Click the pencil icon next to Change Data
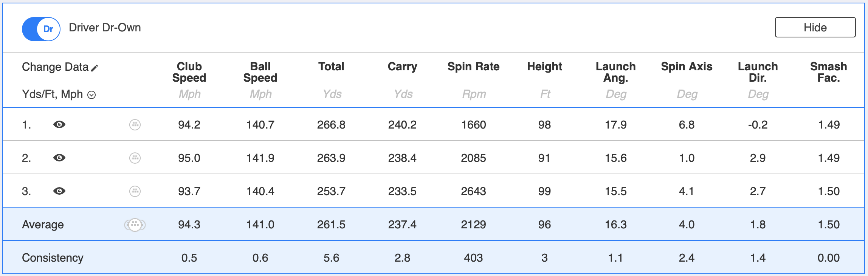Viewport: 868px width, 276px height. (95, 67)
